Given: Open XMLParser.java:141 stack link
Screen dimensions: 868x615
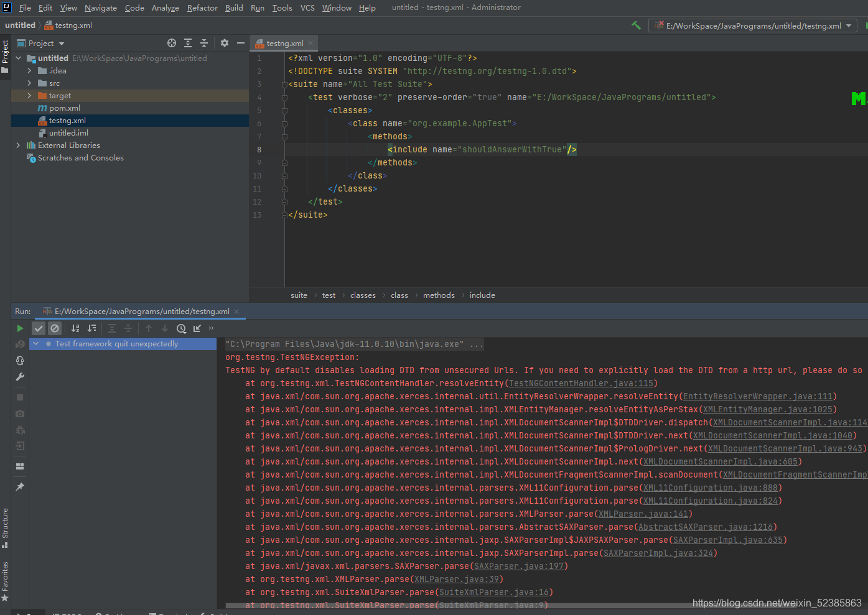Looking at the screenshot, I should tap(643, 514).
